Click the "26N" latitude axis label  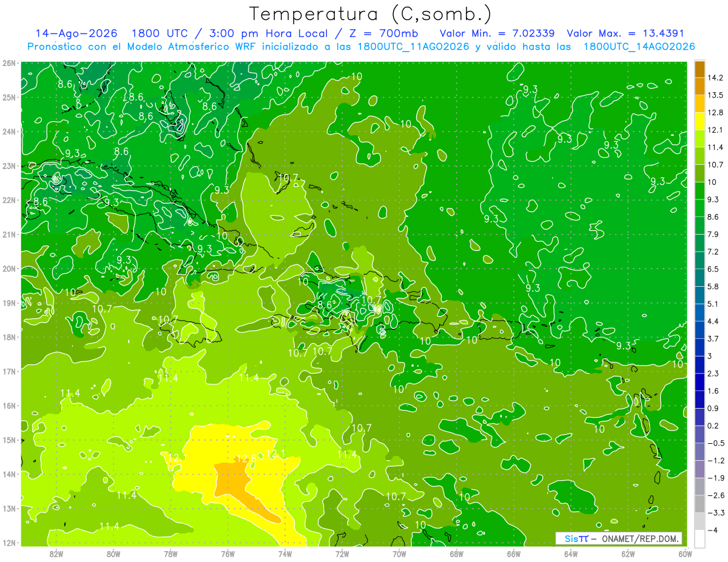tap(9, 63)
